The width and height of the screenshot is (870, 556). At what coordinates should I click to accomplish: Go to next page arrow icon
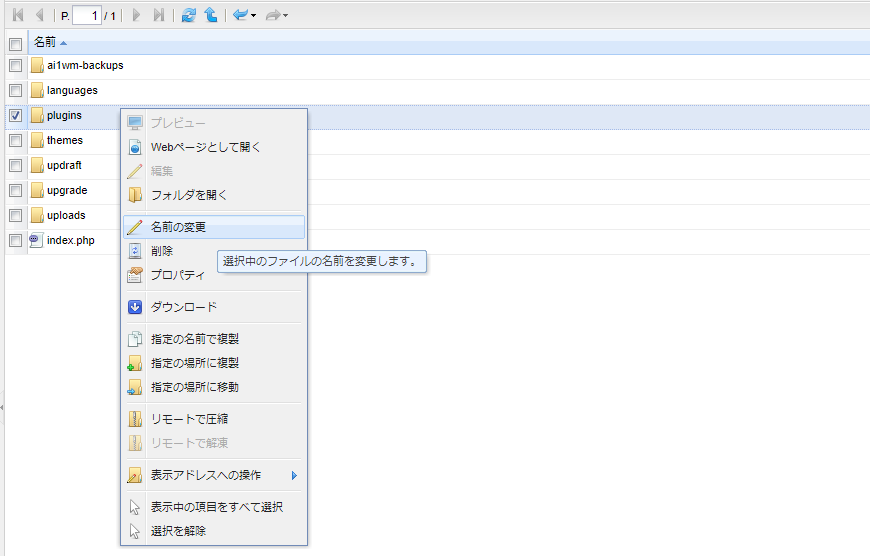(x=136, y=15)
